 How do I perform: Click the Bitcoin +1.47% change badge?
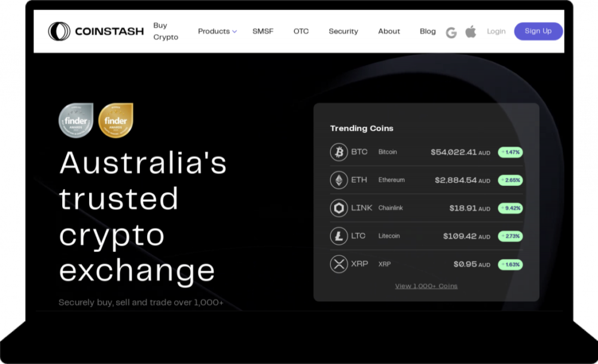pos(510,152)
